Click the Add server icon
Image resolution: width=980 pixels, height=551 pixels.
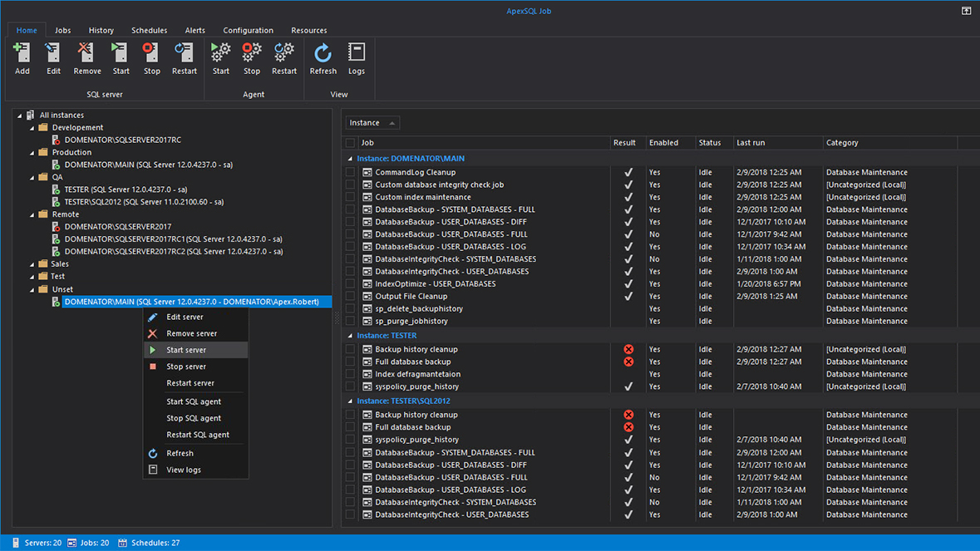[x=22, y=58]
